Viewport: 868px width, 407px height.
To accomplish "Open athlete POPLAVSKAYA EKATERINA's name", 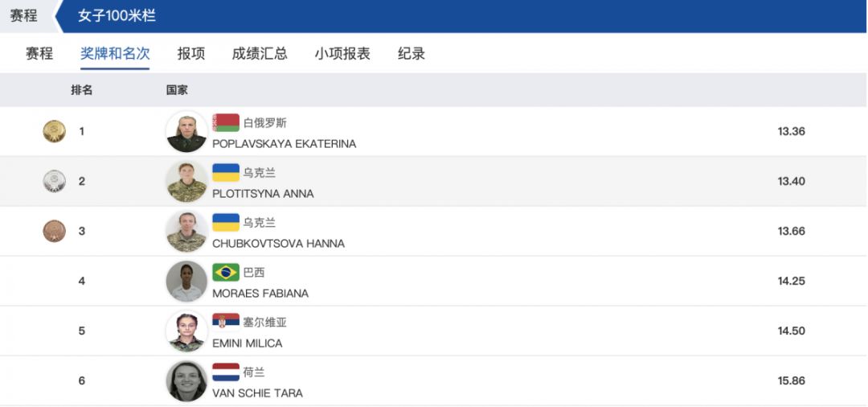I will pos(284,144).
